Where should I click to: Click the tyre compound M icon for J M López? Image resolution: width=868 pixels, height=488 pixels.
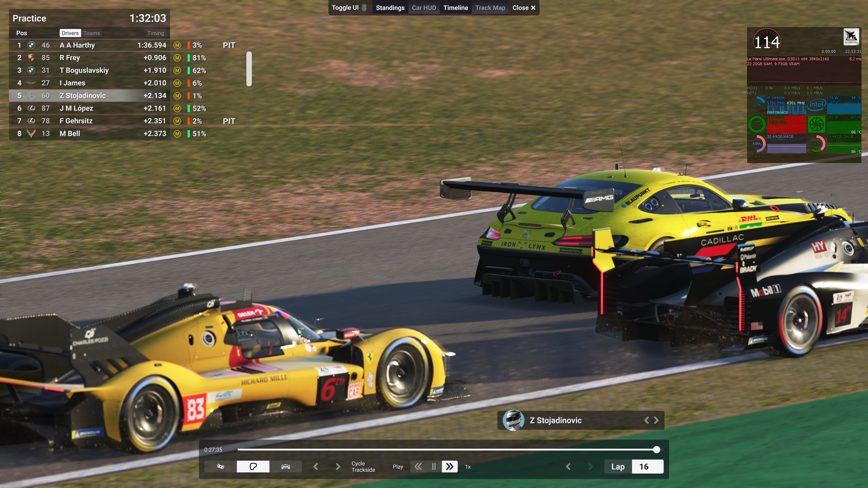pyautogui.click(x=177, y=108)
